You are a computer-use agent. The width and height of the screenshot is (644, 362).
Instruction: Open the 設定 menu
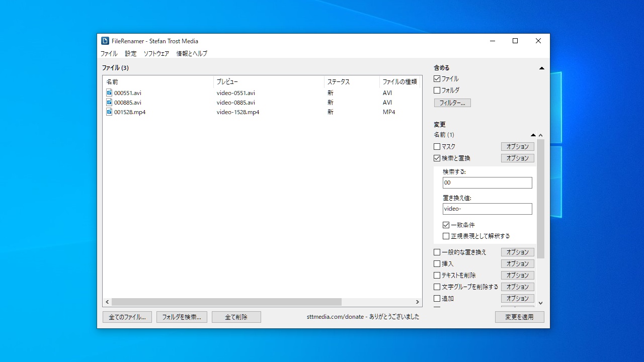pyautogui.click(x=131, y=53)
